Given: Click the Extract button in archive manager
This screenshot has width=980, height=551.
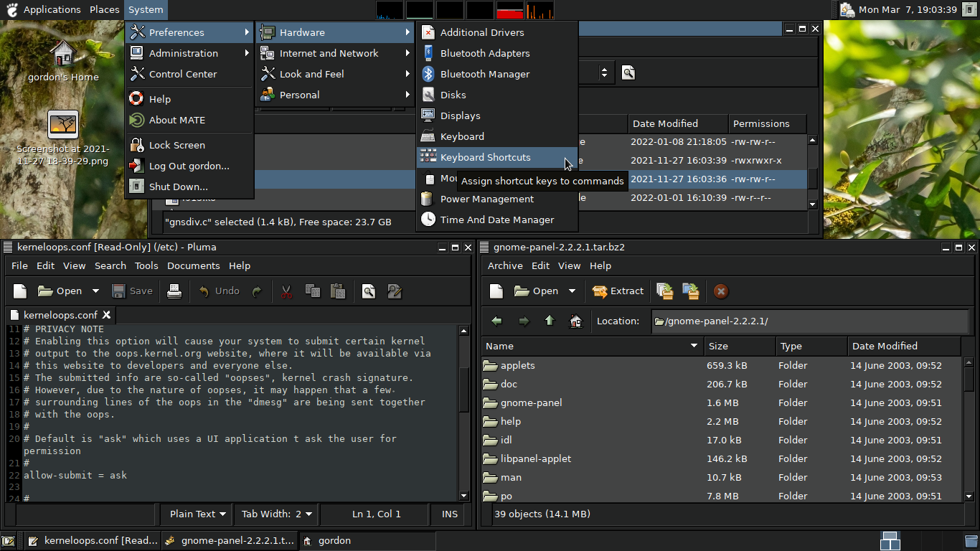Looking at the screenshot, I should pyautogui.click(x=618, y=291).
